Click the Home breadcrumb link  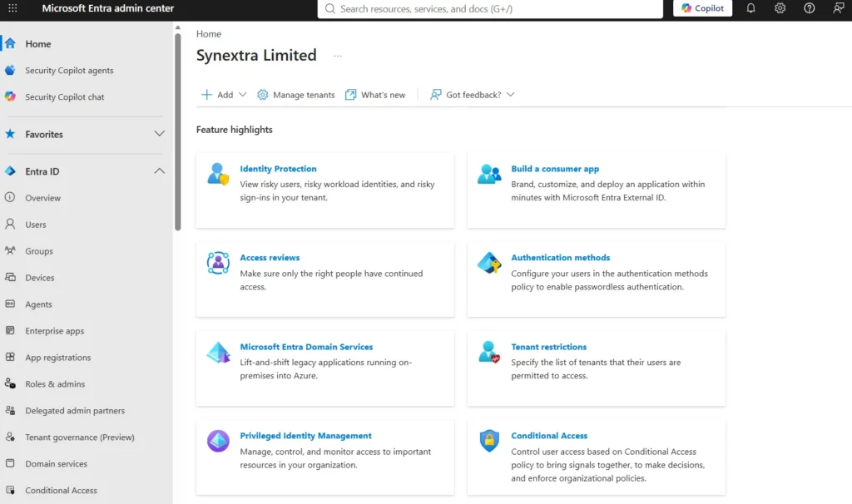tap(209, 33)
